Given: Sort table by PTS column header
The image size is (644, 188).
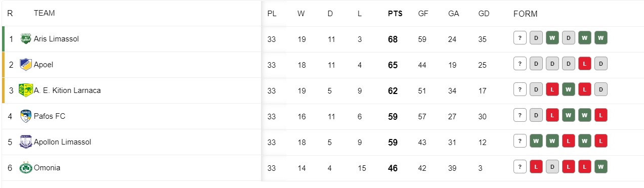Looking at the screenshot, I should point(395,14).
